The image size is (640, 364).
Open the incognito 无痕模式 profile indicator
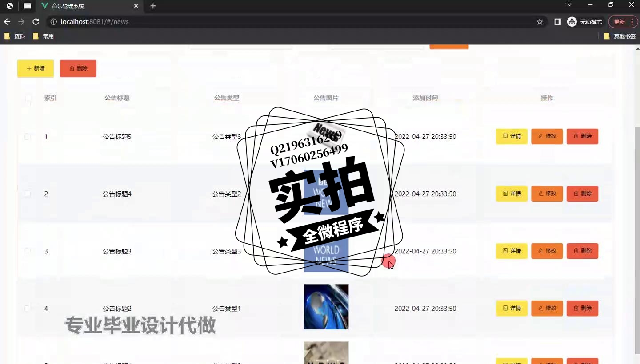tap(584, 22)
